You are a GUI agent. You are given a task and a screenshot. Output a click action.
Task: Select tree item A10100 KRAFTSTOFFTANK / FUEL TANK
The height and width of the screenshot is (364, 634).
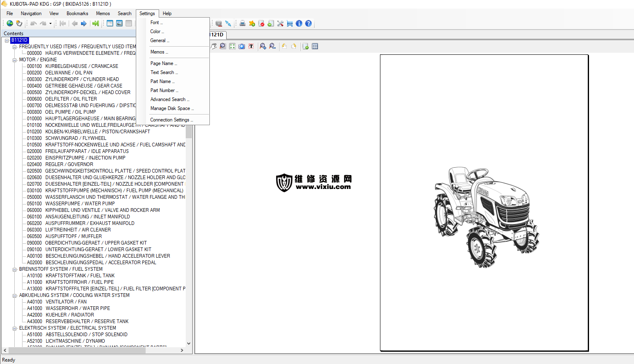coord(71,276)
